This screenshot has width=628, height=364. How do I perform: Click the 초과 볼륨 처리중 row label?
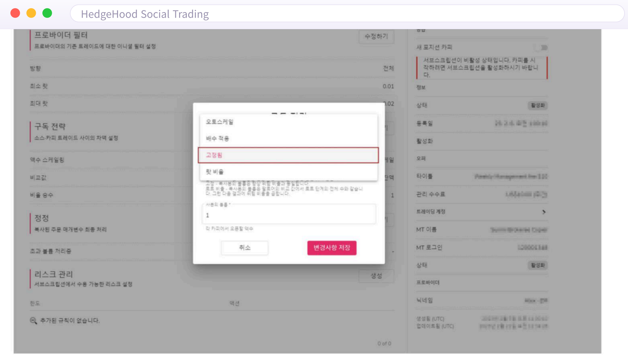50,251
